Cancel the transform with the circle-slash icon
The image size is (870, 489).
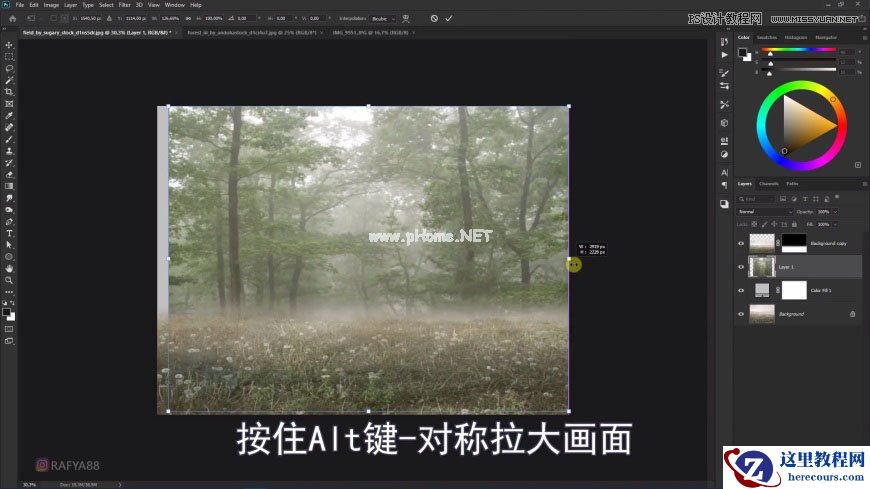[434, 18]
